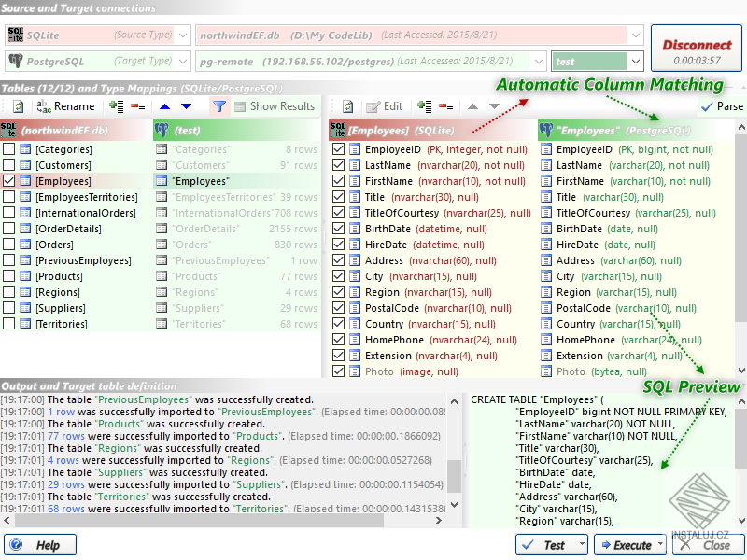747x560 pixels.
Task: Open the northwindEF.db source connection dropdown
Action: [x=636, y=35]
